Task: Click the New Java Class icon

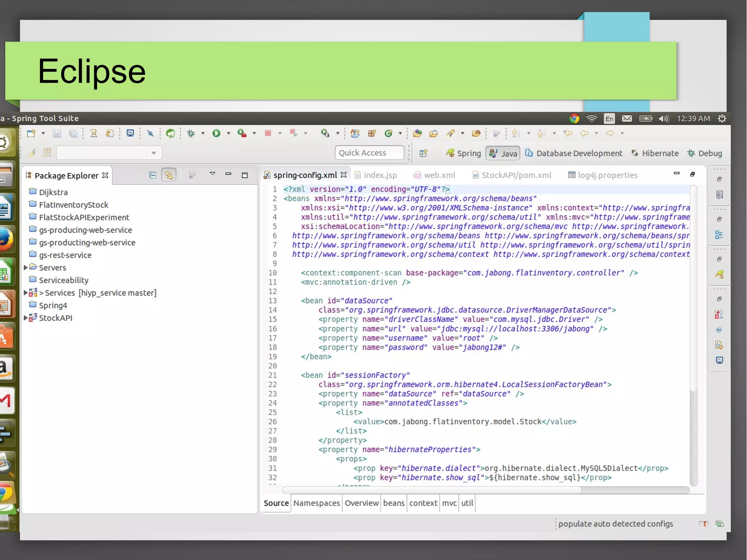Action: click(388, 134)
